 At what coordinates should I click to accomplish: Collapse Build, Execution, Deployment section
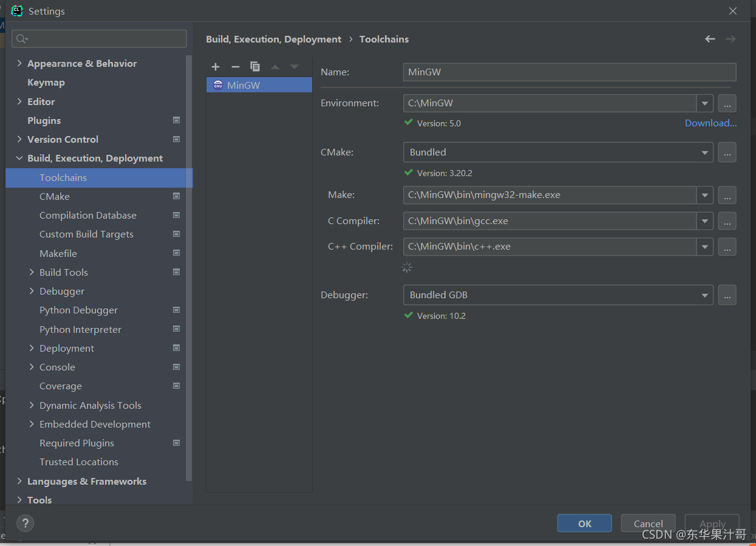19,158
